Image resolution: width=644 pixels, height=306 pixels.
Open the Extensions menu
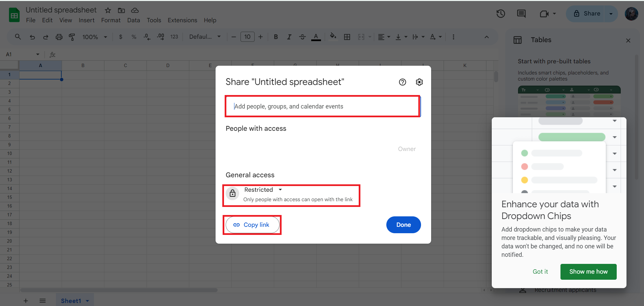(x=182, y=20)
